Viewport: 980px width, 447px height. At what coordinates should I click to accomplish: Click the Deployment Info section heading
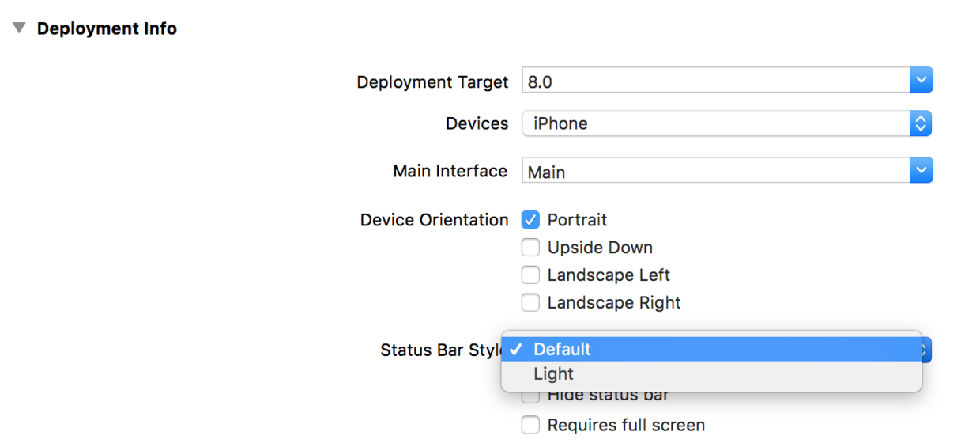point(107,28)
